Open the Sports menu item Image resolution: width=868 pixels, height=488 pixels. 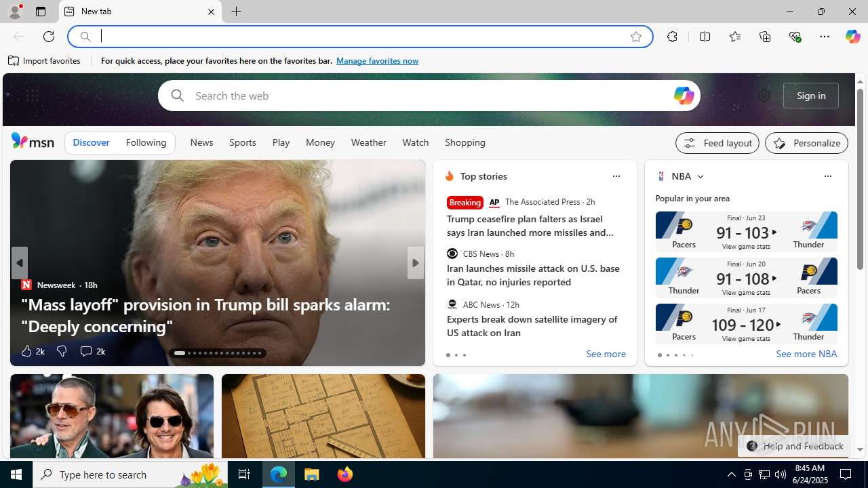point(242,143)
